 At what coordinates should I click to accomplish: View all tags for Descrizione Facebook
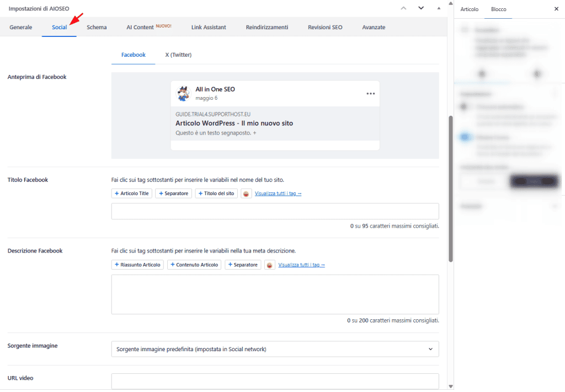(301, 265)
